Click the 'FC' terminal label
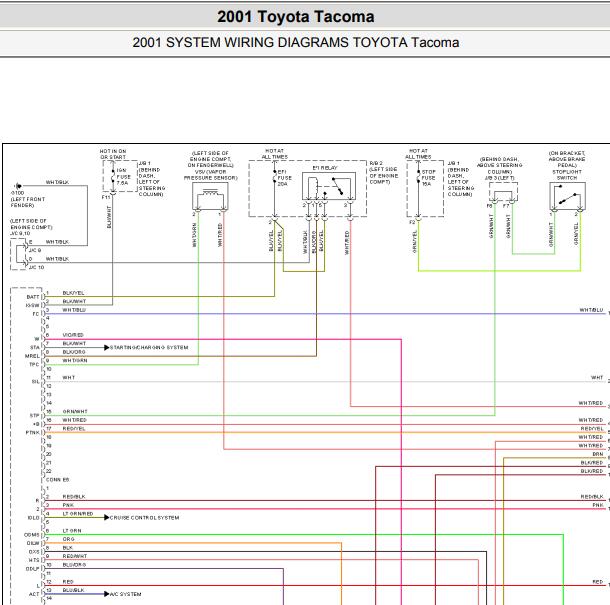Image resolution: width=610 pixels, height=605 pixels. [x=36, y=314]
